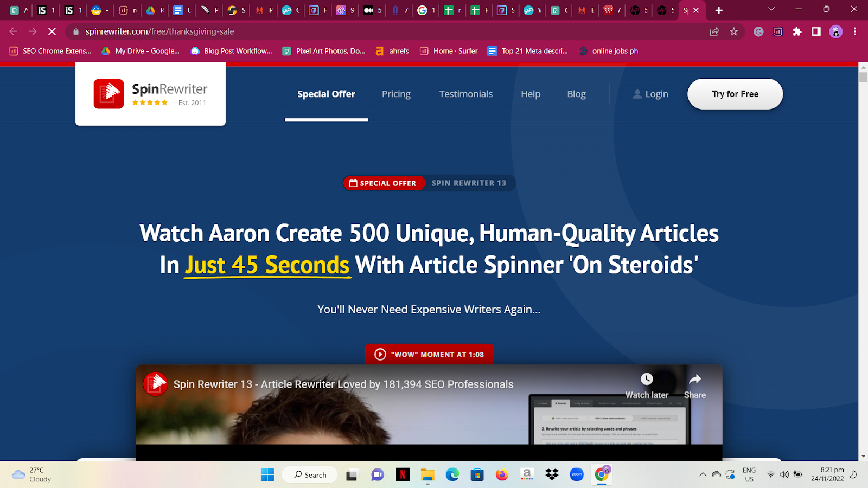Open the Help nav item

pos(531,94)
